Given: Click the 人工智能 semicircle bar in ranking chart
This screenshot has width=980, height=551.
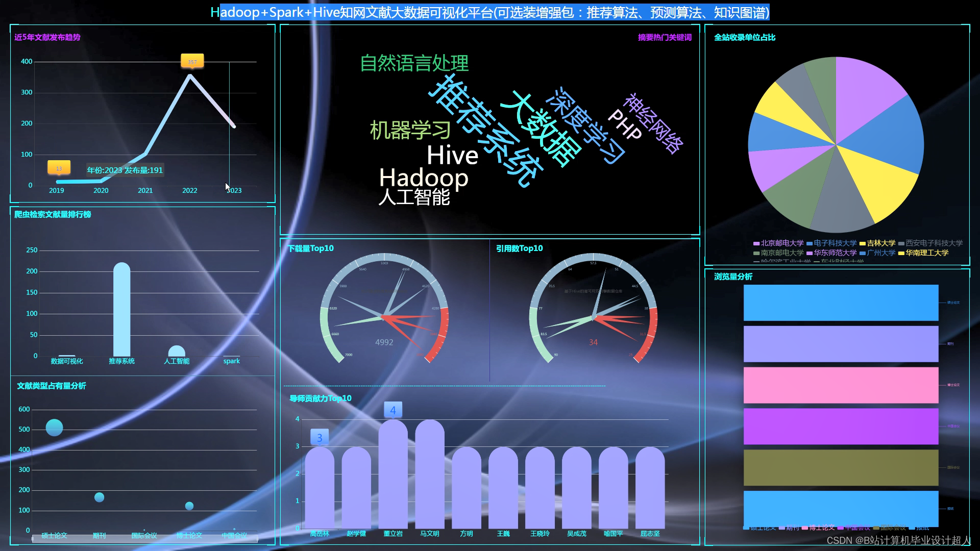Looking at the screenshot, I should tap(177, 352).
